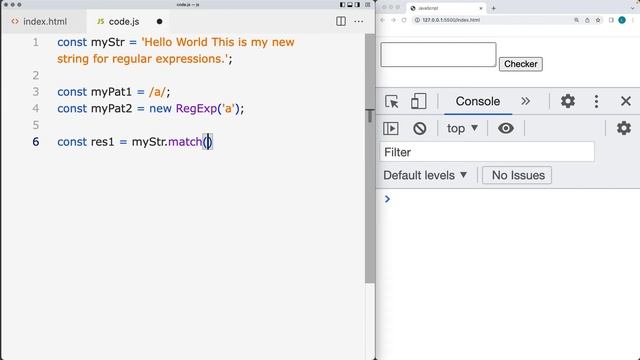Click the zoom magnifier icon in the address bar
Viewport: 640px width, 360px height.
(x=576, y=20)
